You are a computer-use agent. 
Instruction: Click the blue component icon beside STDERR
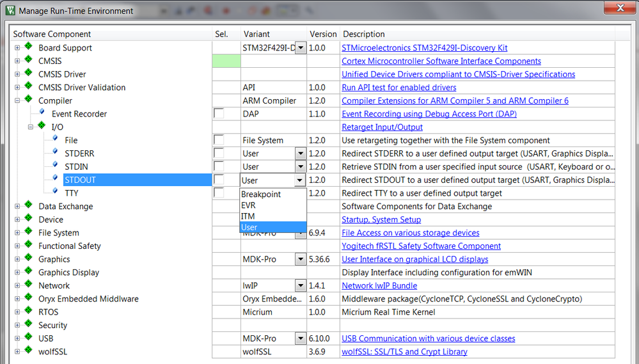tap(55, 152)
